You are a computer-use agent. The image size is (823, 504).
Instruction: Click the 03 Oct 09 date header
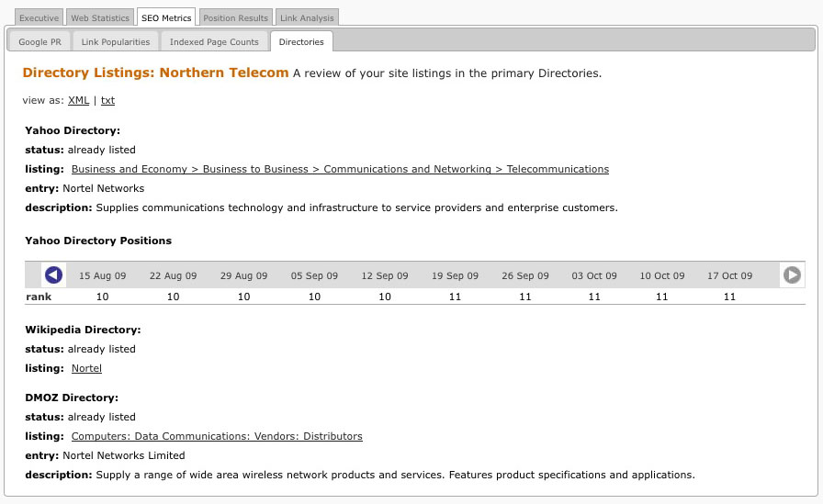point(594,275)
